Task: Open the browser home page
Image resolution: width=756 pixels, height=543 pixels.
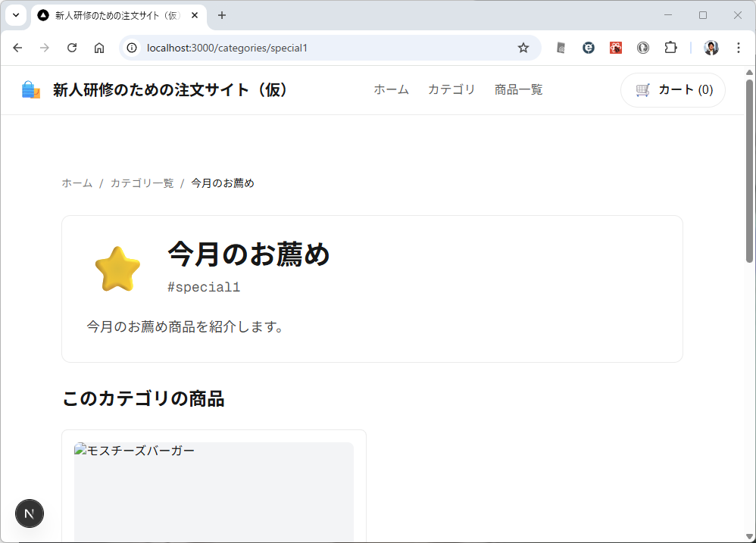Action: (99, 48)
